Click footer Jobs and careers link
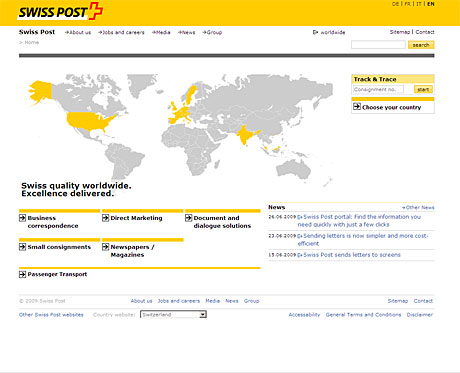Screen dimensions: 460x373 coord(179,301)
